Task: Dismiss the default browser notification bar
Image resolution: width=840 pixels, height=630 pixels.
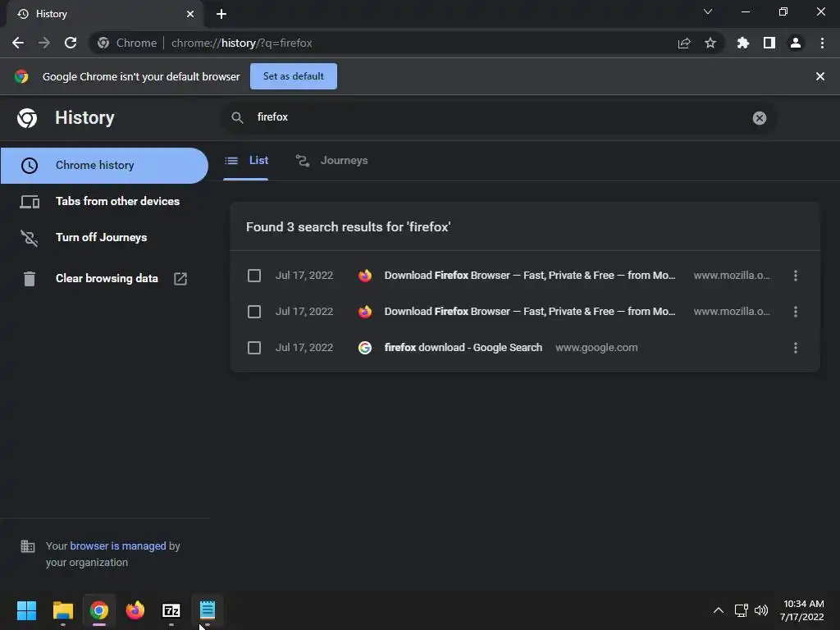Action: click(820, 76)
